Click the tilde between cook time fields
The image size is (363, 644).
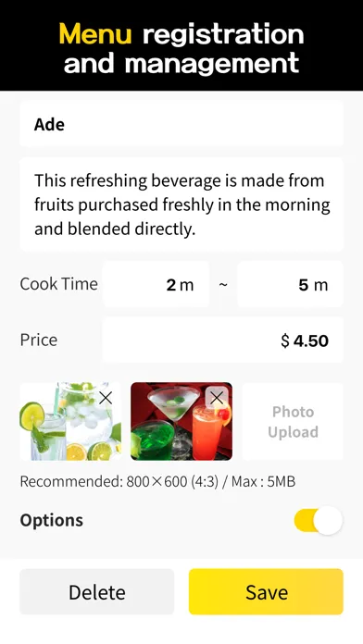(223, 284)
